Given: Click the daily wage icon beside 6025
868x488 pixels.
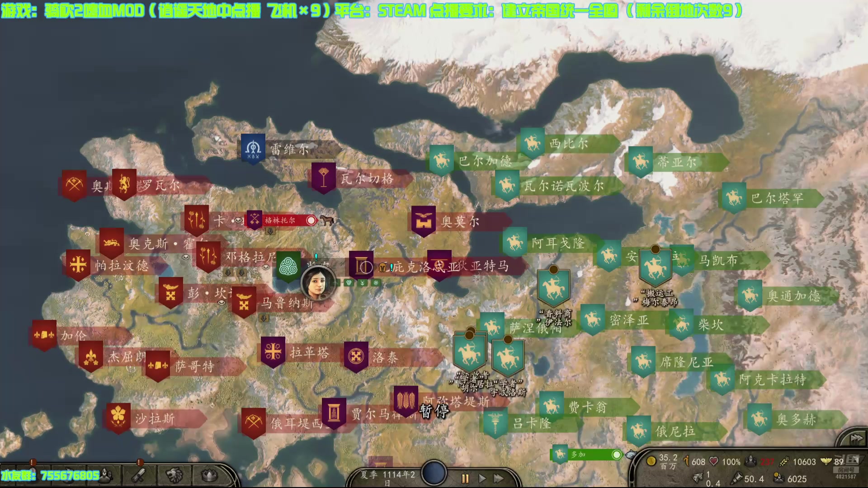Looking at the screenshot, I should [779, 478].
